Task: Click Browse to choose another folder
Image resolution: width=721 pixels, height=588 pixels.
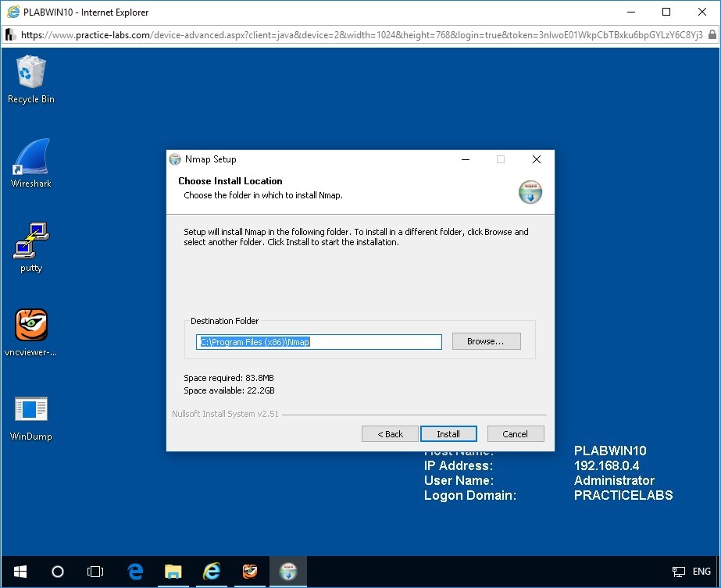Action: pos(486,341)
